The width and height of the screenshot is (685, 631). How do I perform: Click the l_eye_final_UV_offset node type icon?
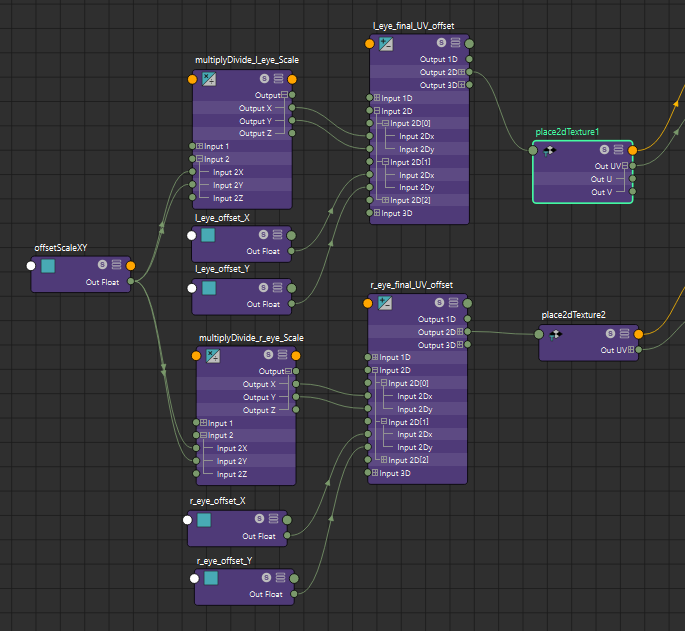point(385,44)
